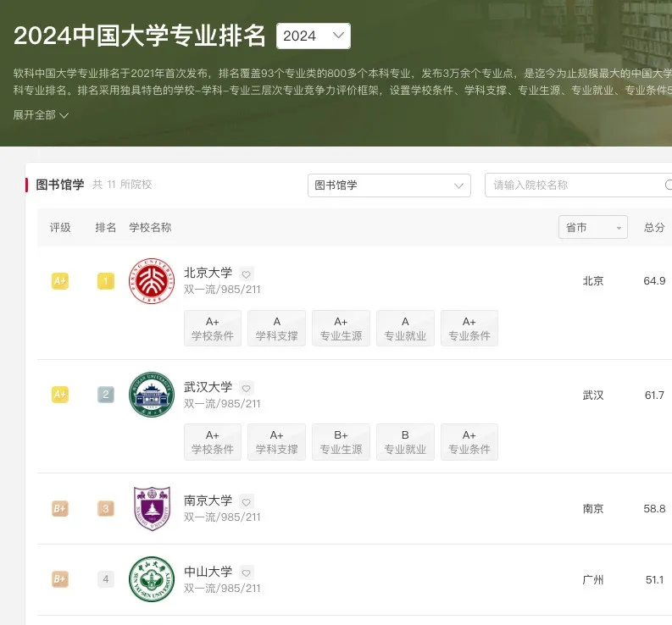Open the 中山大学 school link
The image size is (672, 625).
tap(208, 572)
